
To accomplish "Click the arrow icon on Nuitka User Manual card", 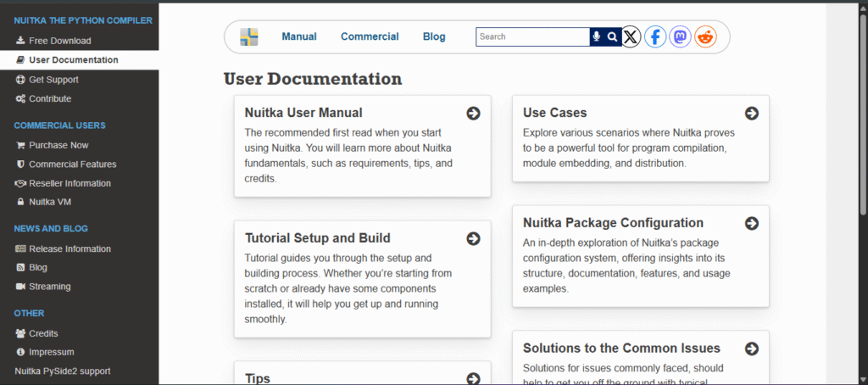I will (x=473, y=113).
